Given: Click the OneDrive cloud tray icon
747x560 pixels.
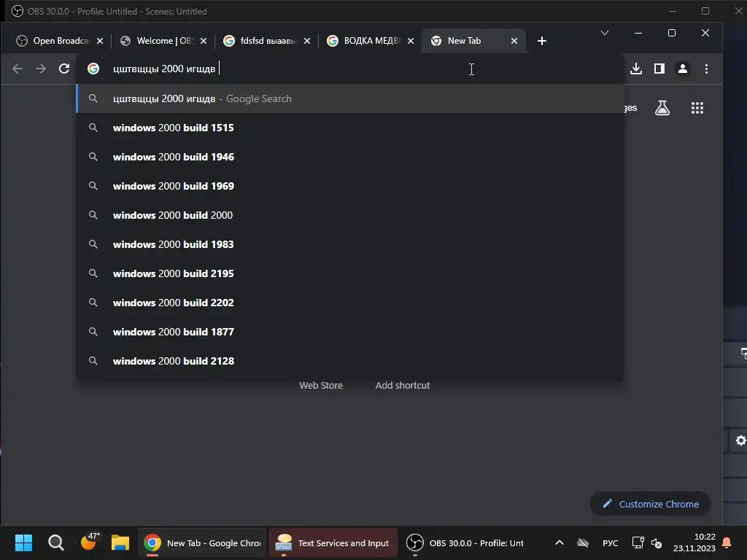Looking at the screenshot, I should [x=583, y=542].
